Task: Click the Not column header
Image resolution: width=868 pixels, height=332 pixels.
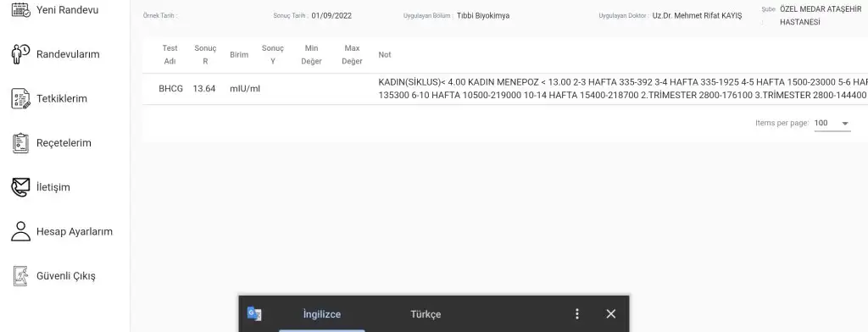Action: [385, 55]
